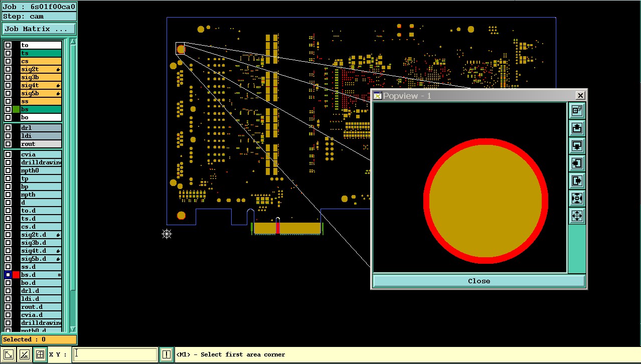Click the angle/line snap icon in bottom bar
641x364 pixels.
click(24, 354)
